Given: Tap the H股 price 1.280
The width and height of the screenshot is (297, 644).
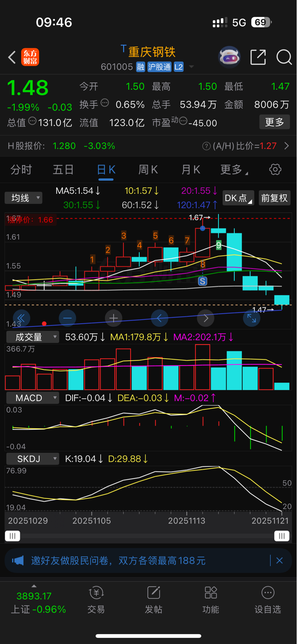Looking at the screenshot, I should click(x=64, y=146).
